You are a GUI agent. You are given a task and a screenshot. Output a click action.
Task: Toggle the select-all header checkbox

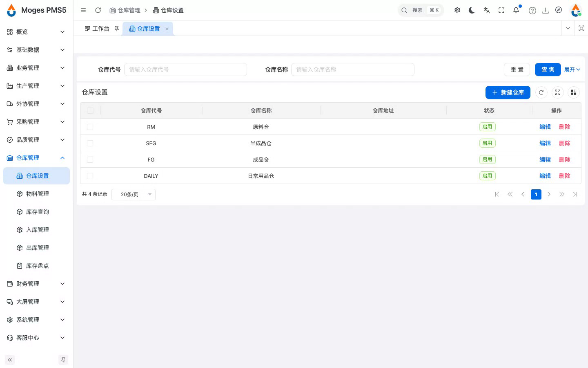pyautogui.click(x=90, y=110)
